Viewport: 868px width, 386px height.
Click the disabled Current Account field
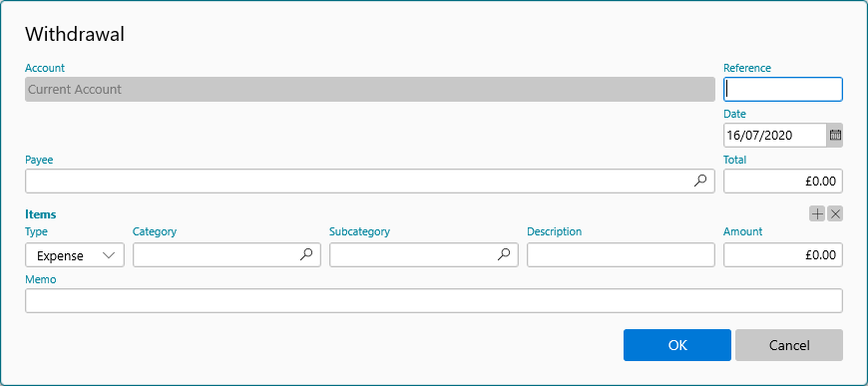pos(370,89)
